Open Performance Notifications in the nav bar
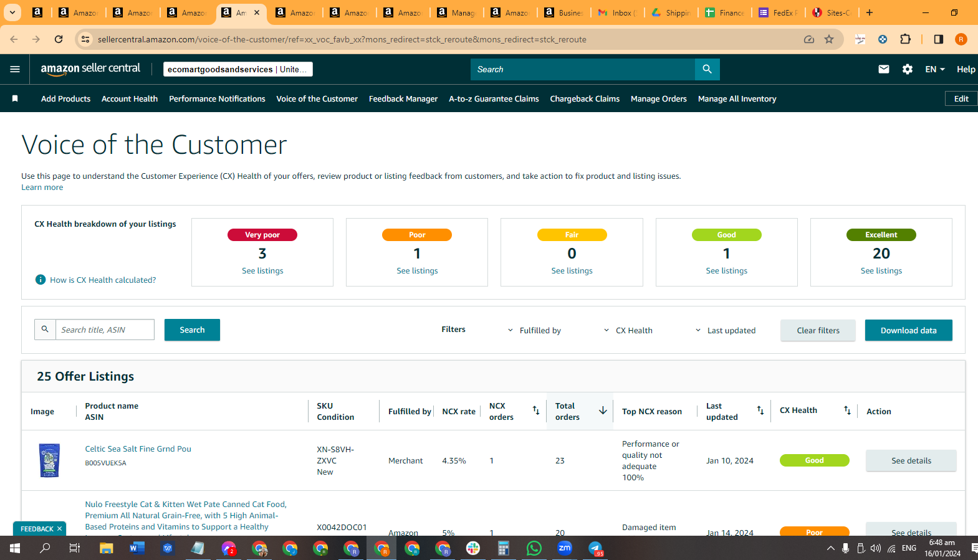The width and height of the screenshot is (978, 560). tap(217, 98)
